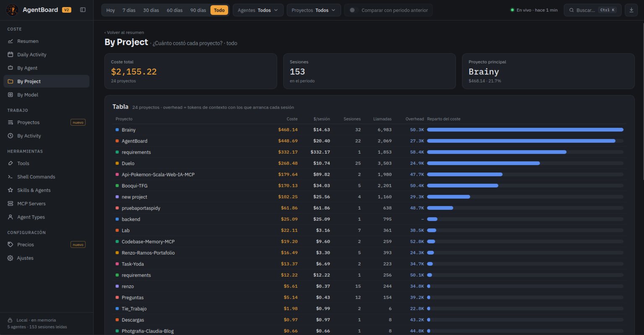Open MCP Servers icon in sidebar
644x335 pixels.
point(10,204)
